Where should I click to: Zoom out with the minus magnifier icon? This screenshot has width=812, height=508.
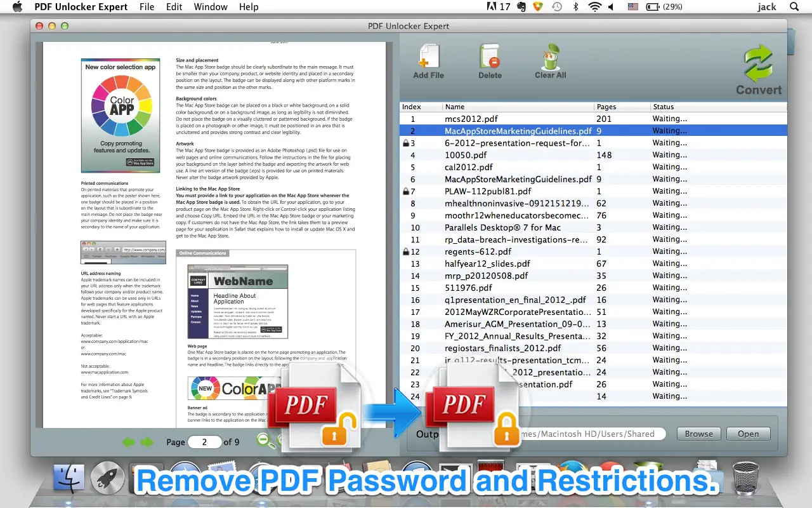(x=264, y=440)
